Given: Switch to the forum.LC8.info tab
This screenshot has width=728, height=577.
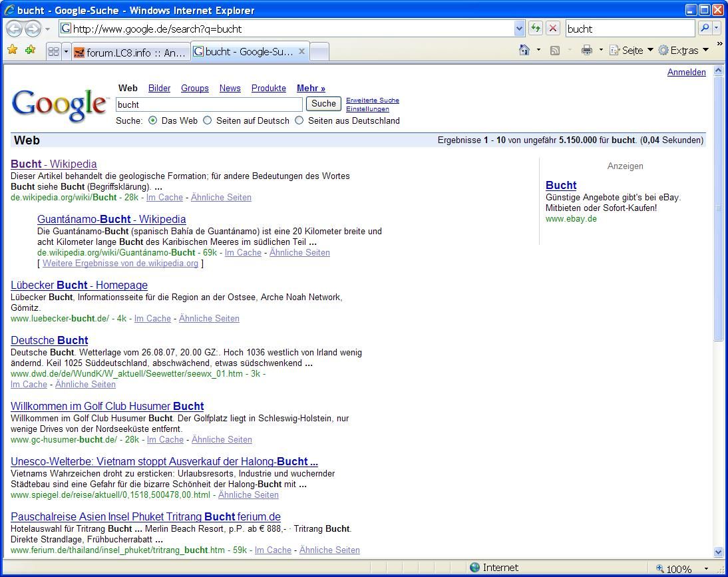Looking at the screenshot, I should coord(130,52).
